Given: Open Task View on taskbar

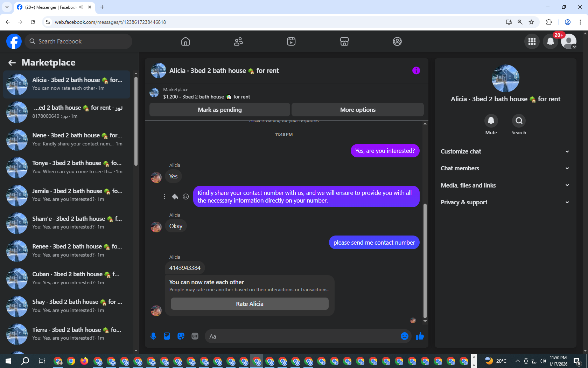Looking at the screenshot, I should 42,361.
